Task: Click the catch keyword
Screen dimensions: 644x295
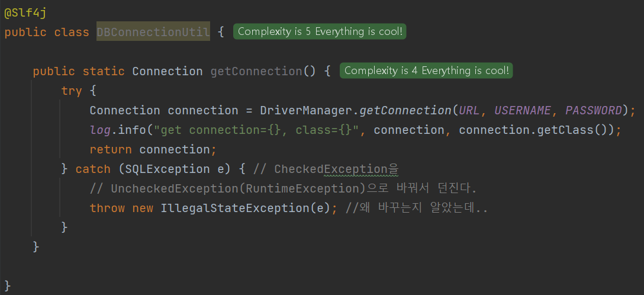Action: point(93,169)
